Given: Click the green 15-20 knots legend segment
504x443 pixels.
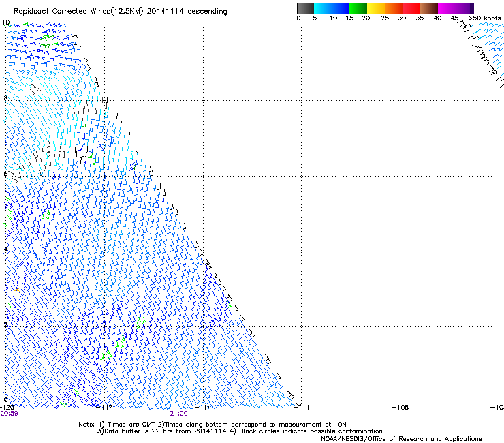Looking at the screenshot, I should tap(358, 8).
